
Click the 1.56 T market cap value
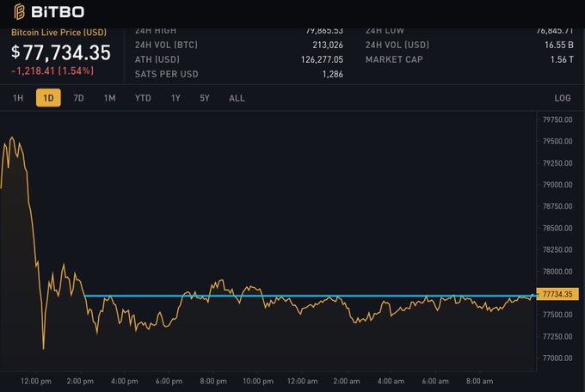click(562, 59)
